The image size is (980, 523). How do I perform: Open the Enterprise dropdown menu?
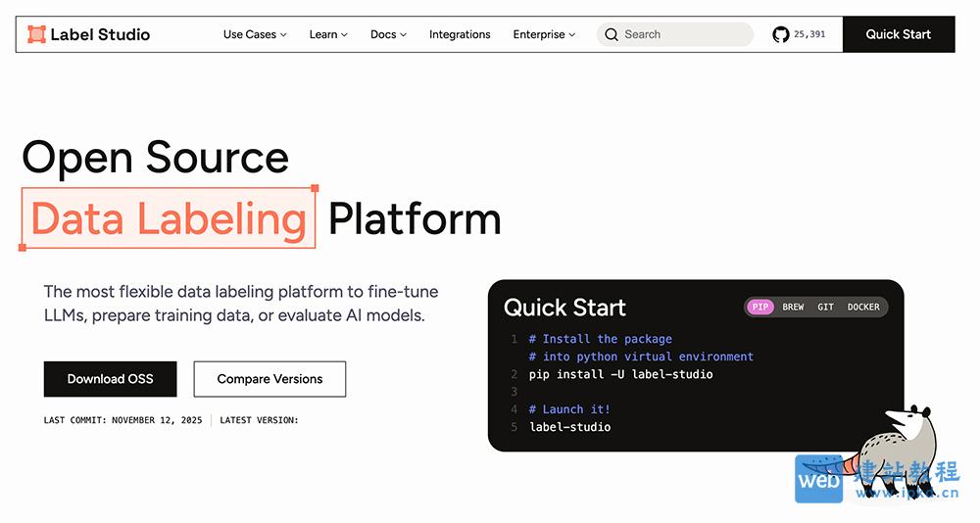tap(544, 34)
